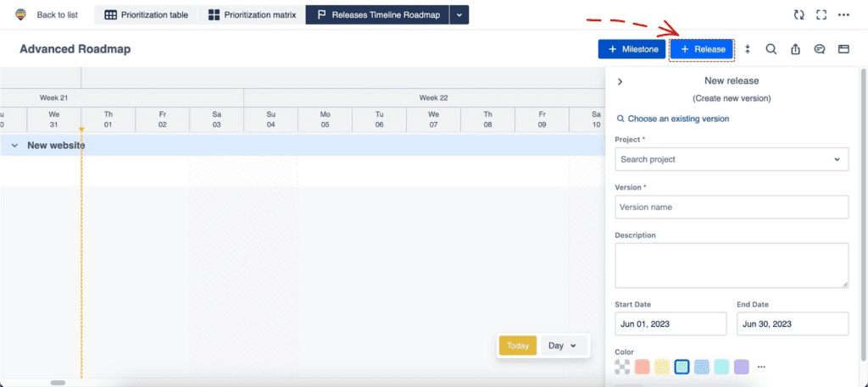Click the flag icon on Releases Timeline Roadmap tab
The width and height of the screenshot is (868, 387).
321,15
